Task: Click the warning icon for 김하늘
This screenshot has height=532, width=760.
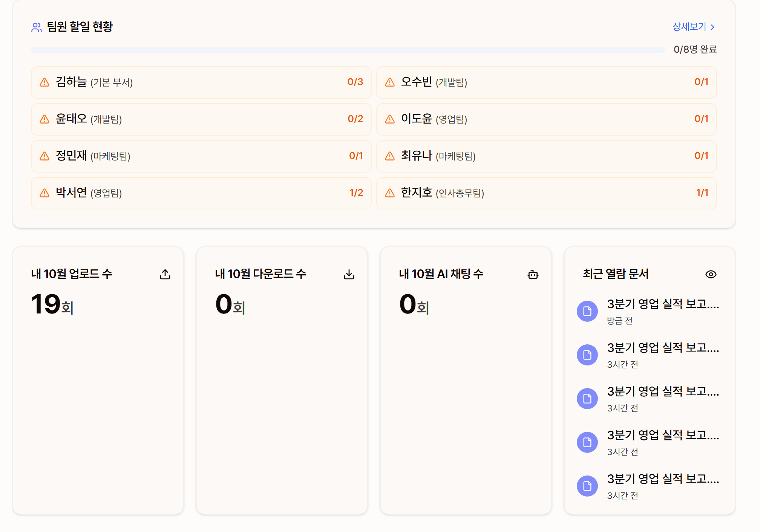Action: (44, 82)
